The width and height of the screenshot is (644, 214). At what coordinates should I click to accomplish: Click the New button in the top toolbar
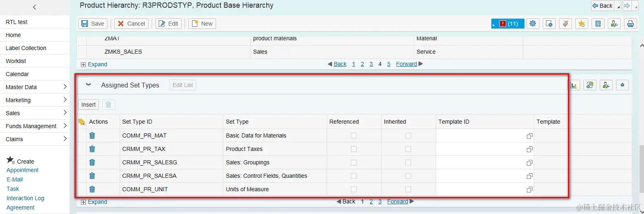tap(202, 24)
